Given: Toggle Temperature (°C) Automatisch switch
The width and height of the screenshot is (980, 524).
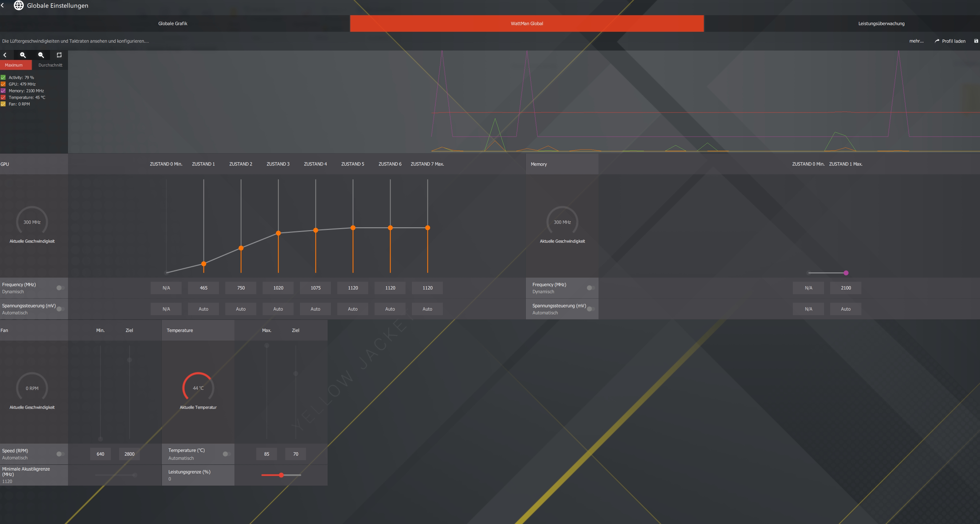Looking at the screenshot, I should (x=226, y=454).
